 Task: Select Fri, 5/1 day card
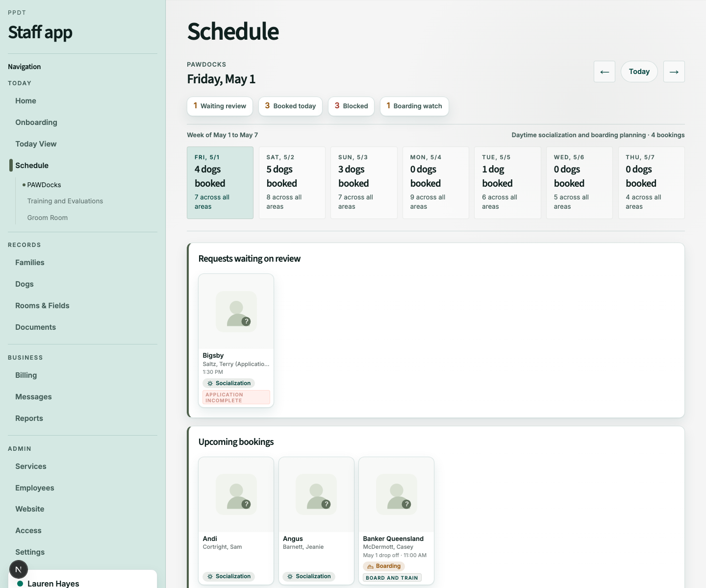220,183
